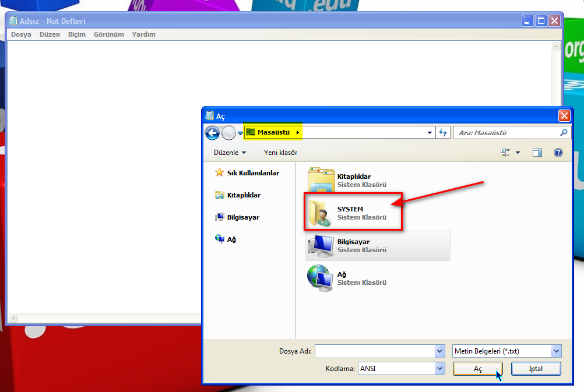Click the Ağ network icon in the sidebar

tap(219, 239)
